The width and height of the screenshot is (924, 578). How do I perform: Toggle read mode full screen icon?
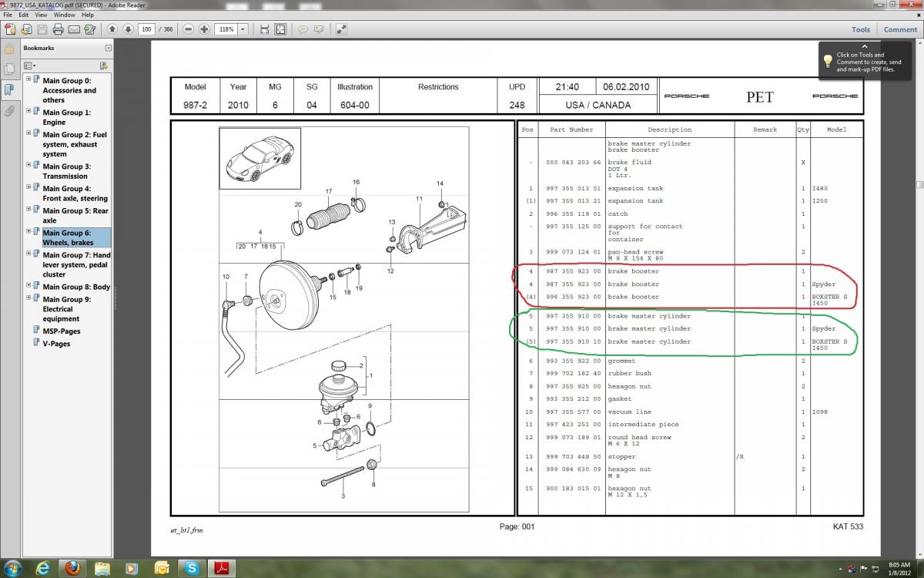tap(341, 29)
